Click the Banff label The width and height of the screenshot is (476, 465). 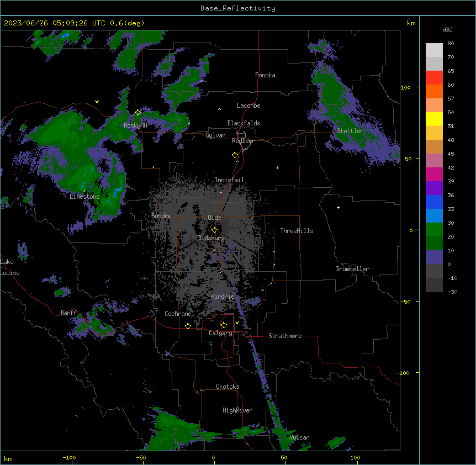pyautogui.click(x=68, y=313)
